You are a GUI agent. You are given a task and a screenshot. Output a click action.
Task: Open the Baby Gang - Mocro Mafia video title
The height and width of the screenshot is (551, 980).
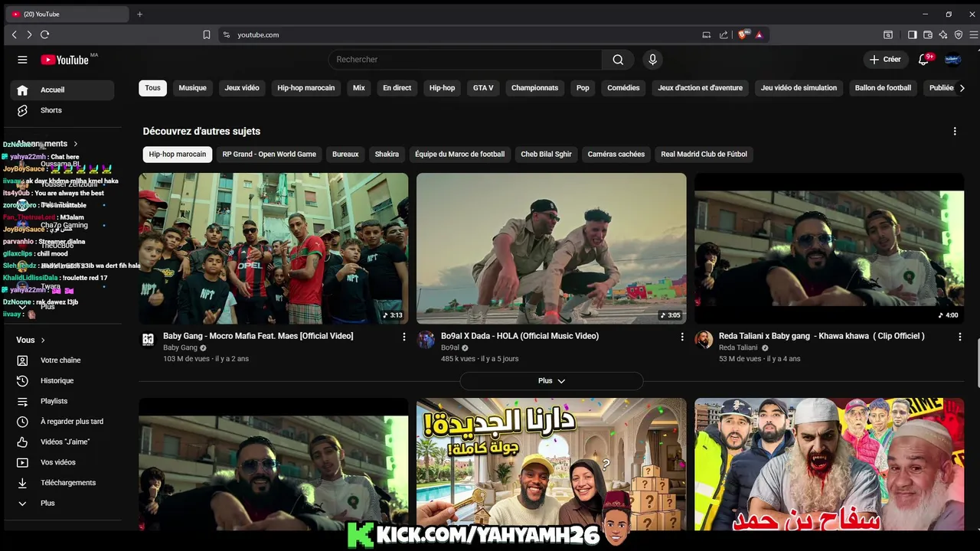(x=258, y=336)
